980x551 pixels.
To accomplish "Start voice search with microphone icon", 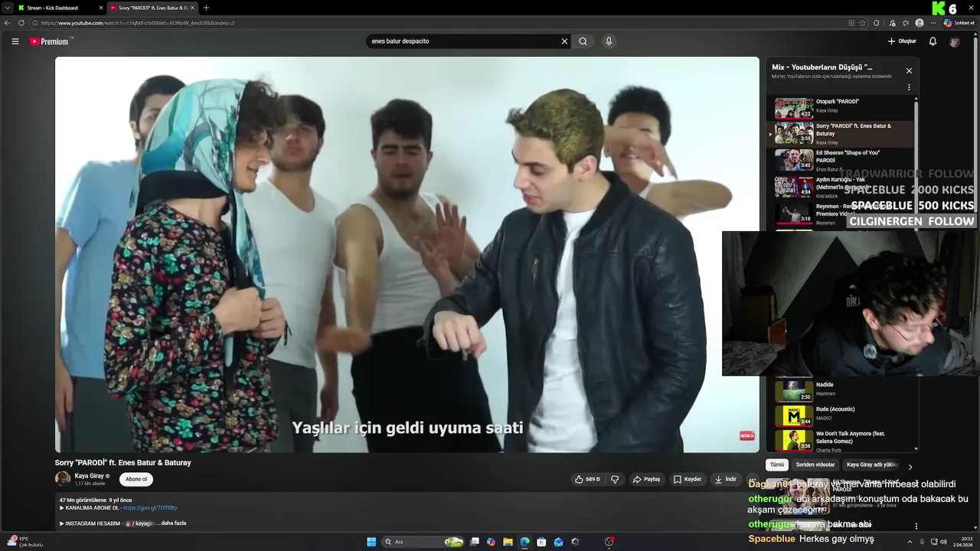I will click(x=609, y=41).
